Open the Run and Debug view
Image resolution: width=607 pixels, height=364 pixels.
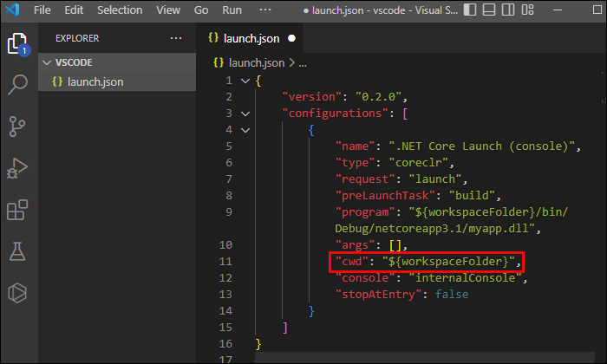[x=17, y=168]
